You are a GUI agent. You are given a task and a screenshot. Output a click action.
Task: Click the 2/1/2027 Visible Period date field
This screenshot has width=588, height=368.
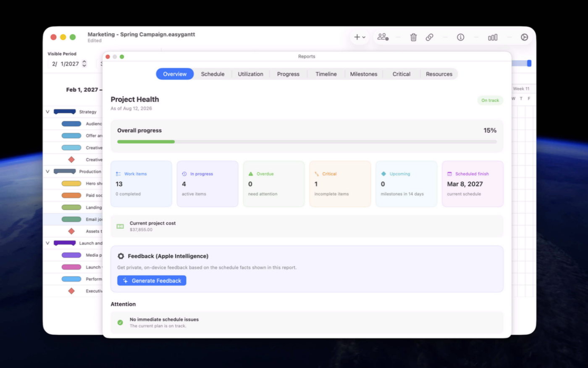(x=66, y=64)
